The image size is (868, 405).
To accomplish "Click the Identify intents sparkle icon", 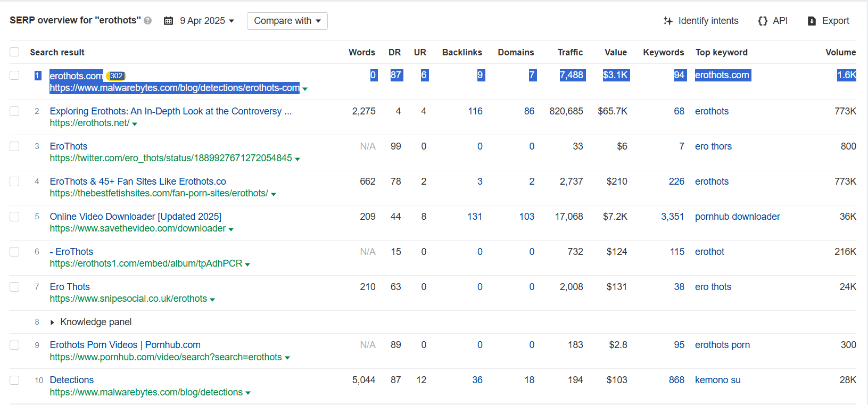I will click(668, 21).
